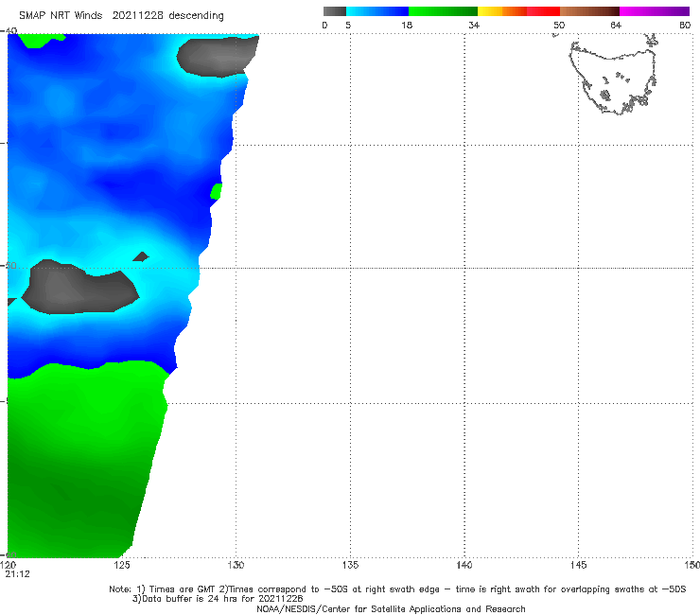
Task: Click the longitude label '120'
Action: click(x=8, y=566)
